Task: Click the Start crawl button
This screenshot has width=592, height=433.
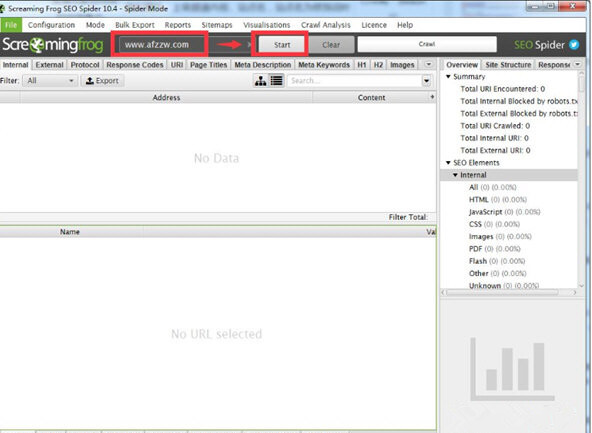Action: pos(282,45)
